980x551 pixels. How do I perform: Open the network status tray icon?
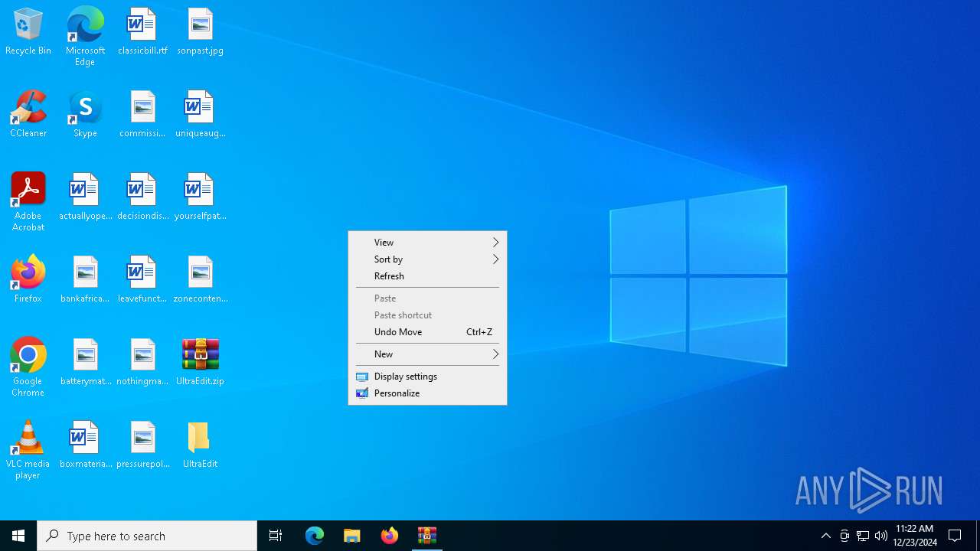pyautogui.click(x=863, y=536)
